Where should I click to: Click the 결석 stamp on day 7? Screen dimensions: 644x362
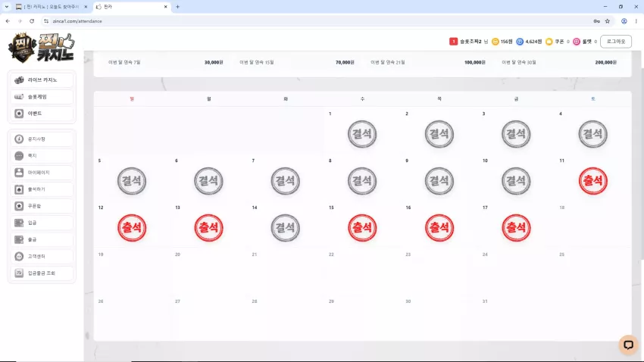pyautogui.click(x=285, y=180)
